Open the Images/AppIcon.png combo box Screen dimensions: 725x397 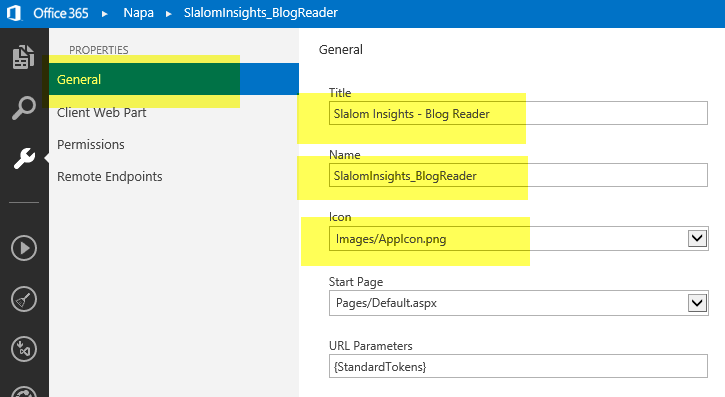click(x=518, y=238)
